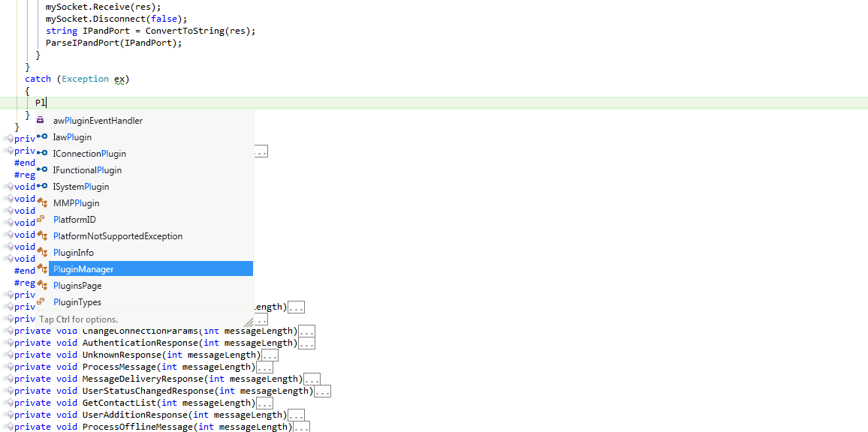Image resolution: width=868 pixels, height=432 pixels.
Task: Click method icon beside GetContactList
Action: 8,403
